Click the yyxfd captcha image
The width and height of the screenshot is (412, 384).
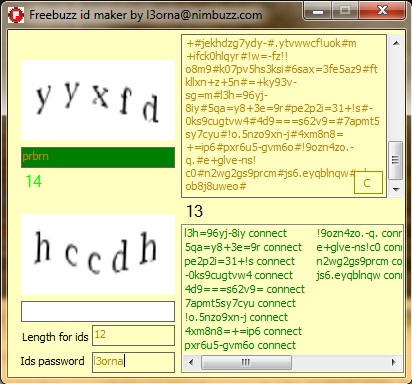coord(98,100)
